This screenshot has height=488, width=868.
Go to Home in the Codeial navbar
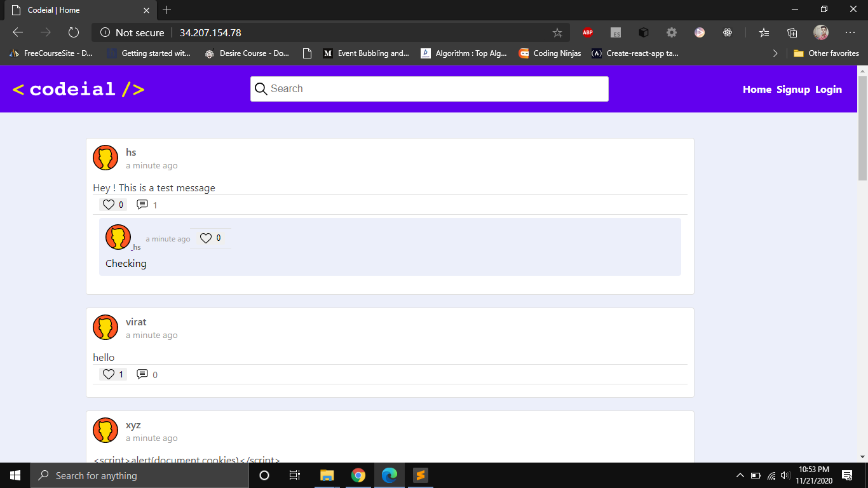tap(757, 90)
